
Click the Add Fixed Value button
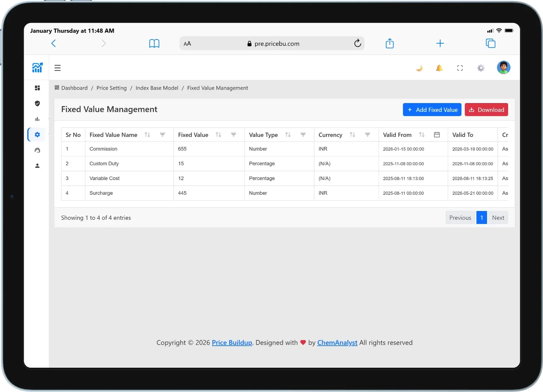pos(432,109)
